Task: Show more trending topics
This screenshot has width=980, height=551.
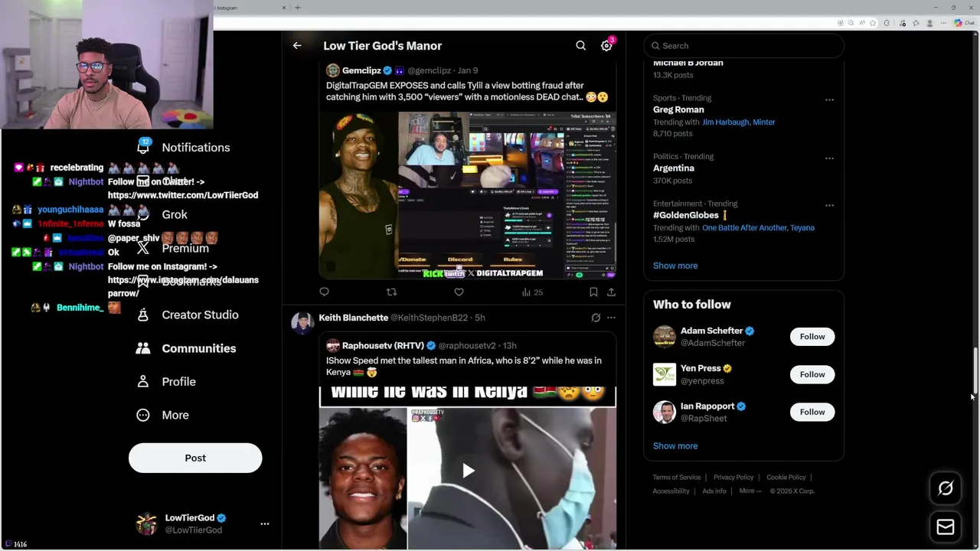Action: coord(675,266)
